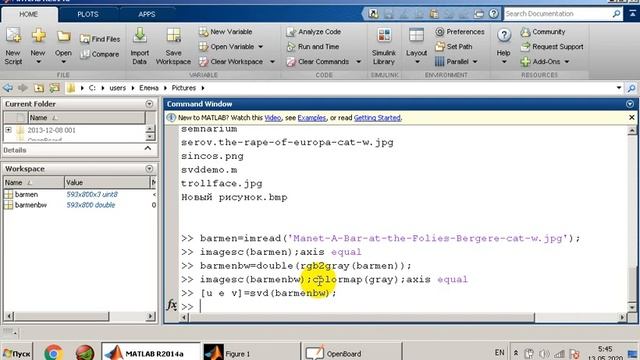The image size is (640, 360).
Task: Click the Пуск start button
Action: point(17,353)
